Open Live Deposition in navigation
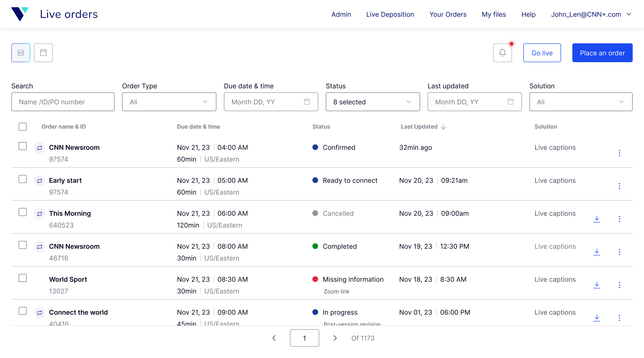The image size is (644, 358). point(390,14)
